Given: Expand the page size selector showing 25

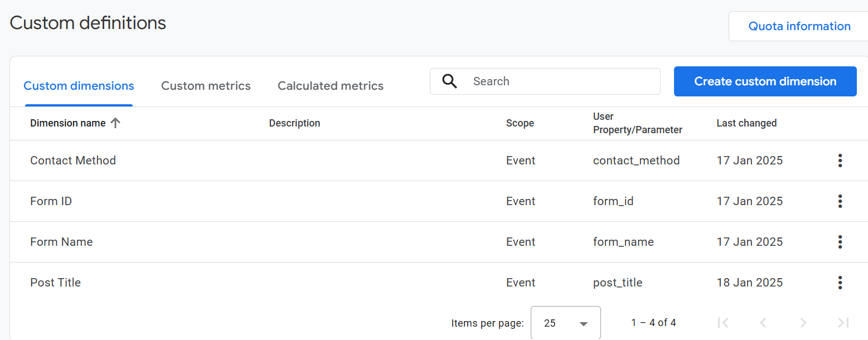Looking at the screenshot, I should click(565, 322).
